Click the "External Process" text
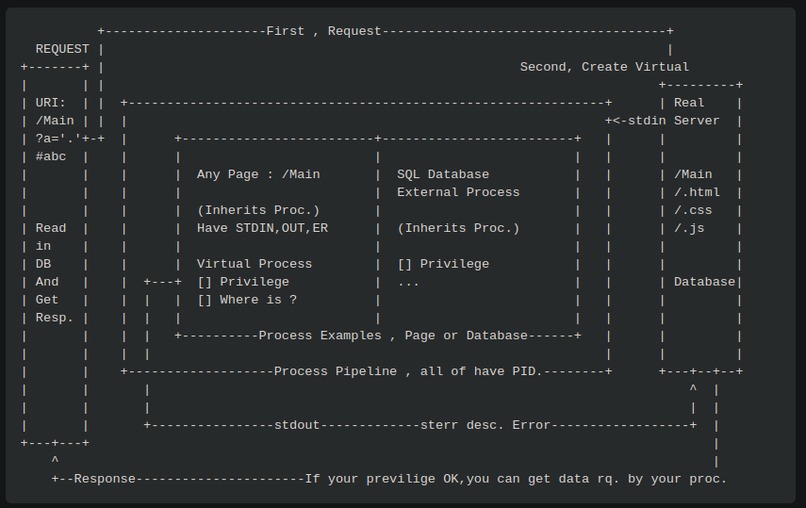 458,192
